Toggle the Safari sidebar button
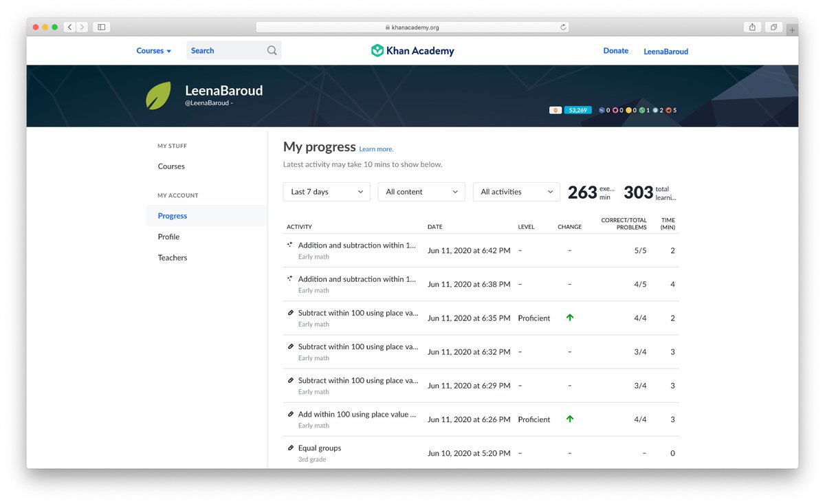This screenshot has height=504, width=825. (x=102, y=27)
